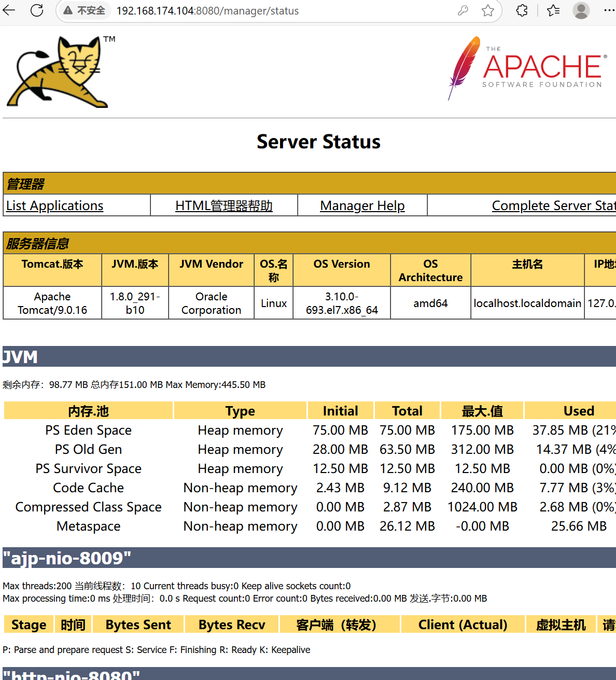Click the Bytes Sent column header
The width and height of the screenshot is (616, 680).
138,625
